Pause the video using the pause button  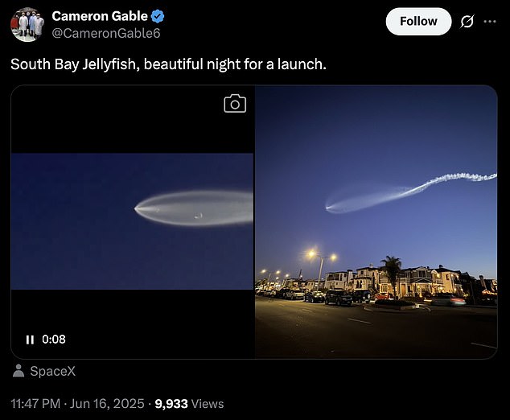point(30,340)
